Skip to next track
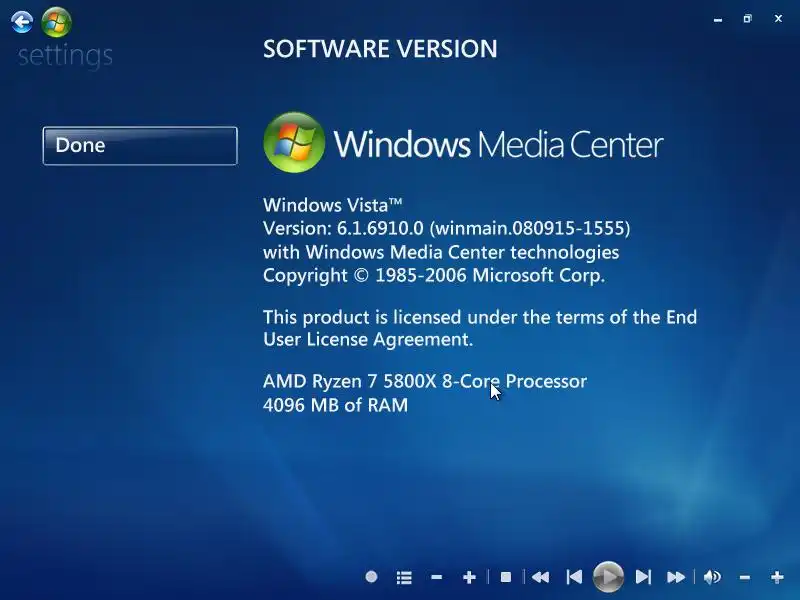The image size is (800, 600). coord(643,577)
